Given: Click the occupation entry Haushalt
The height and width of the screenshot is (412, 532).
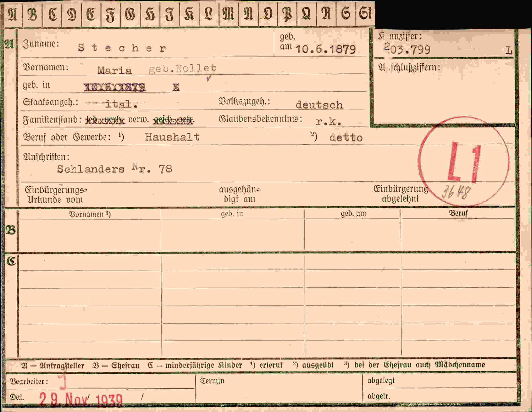Looking at the screenshot, I should tap(172, 137).
